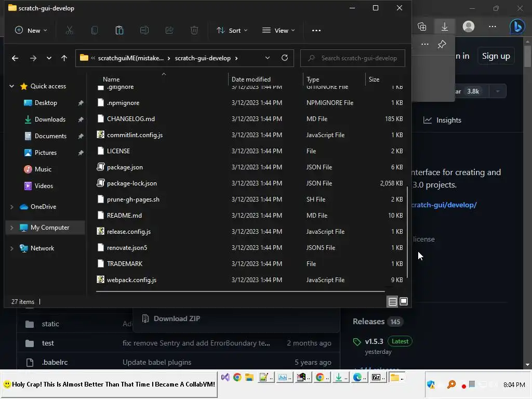The image size is (532, 399).
Task: Click the horizontal scrollbar in file list
Action: coord(240,291)
